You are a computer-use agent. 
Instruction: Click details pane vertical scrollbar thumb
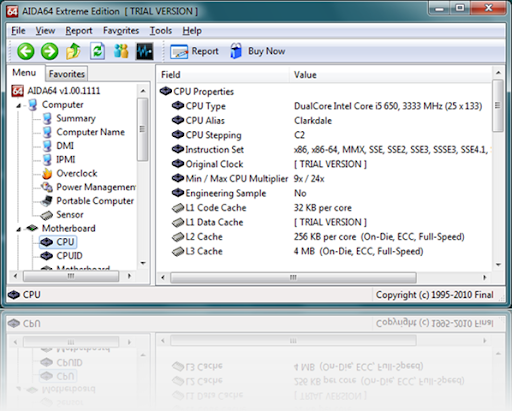coord(497,105)
